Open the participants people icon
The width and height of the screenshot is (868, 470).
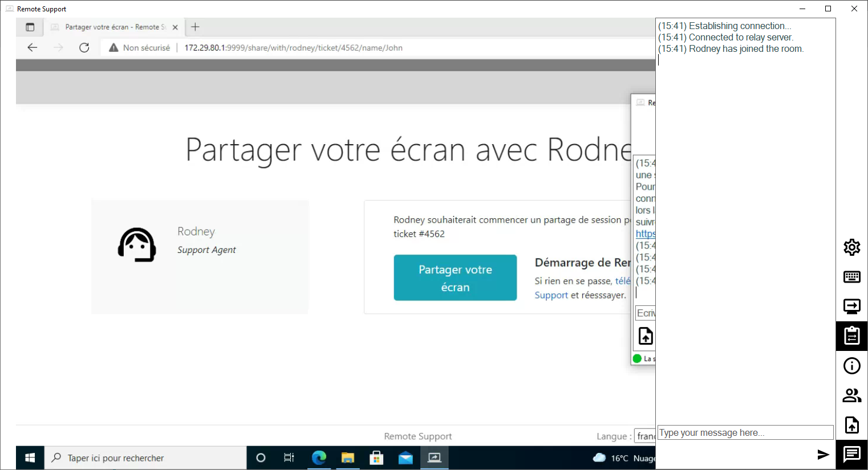[851, 395]
